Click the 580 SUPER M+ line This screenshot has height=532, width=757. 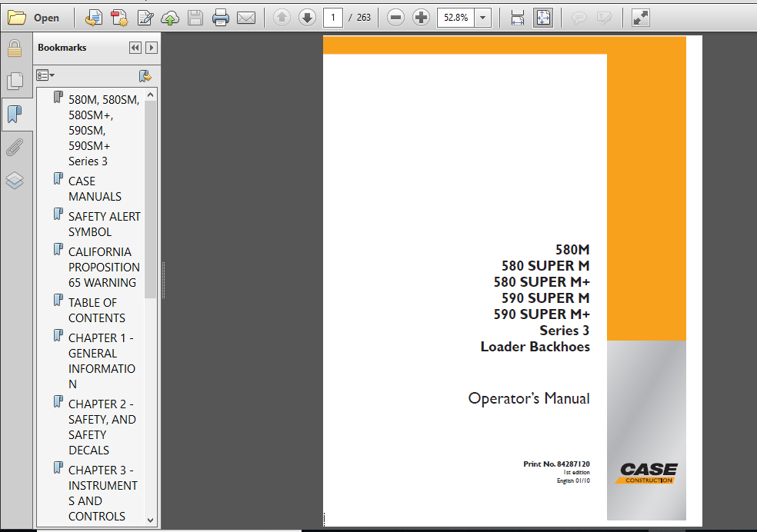(541, 281)
